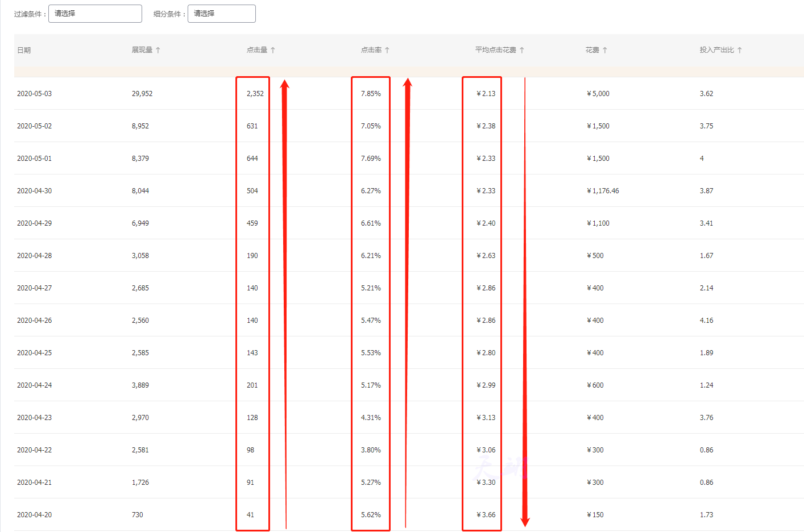The width and height of the screenshot is (804, 532).
Task: Click the ¥600 spend cell
Action: pyautogui.click(x=595, y=385)
